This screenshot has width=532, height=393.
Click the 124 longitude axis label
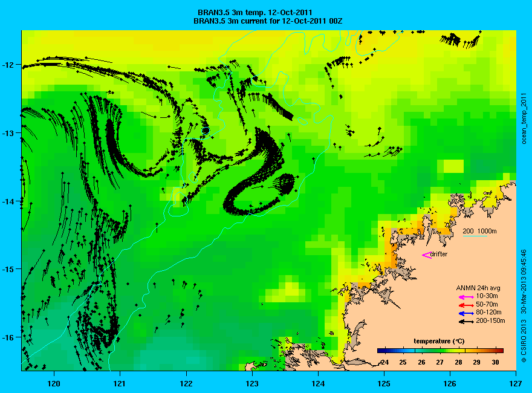318,384
